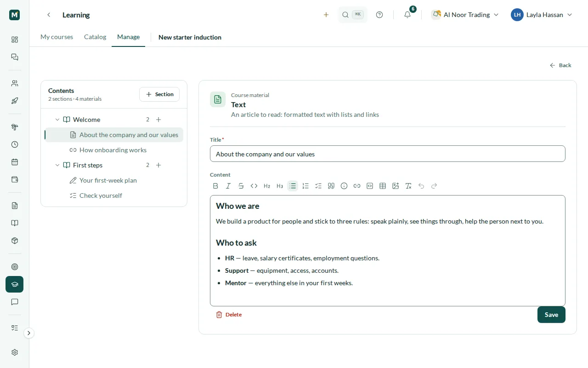Add material to Welcome section
This screenshot has height=368, width=588.
tap(158, 120)
